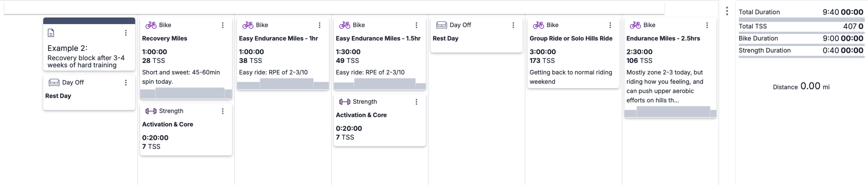Click note document icon on Example 2
868x185 pixels.
pyautogui.click(x=51, y=33)
